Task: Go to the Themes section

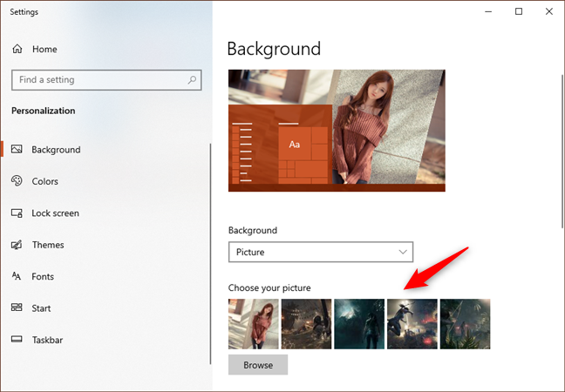Action: [x=48, y=245]
